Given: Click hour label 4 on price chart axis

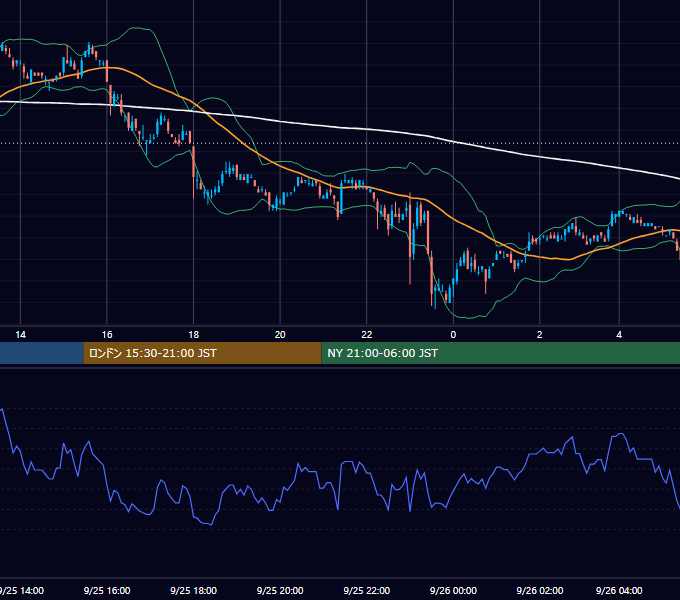Looking at the screenshot, I should point(619,335).
